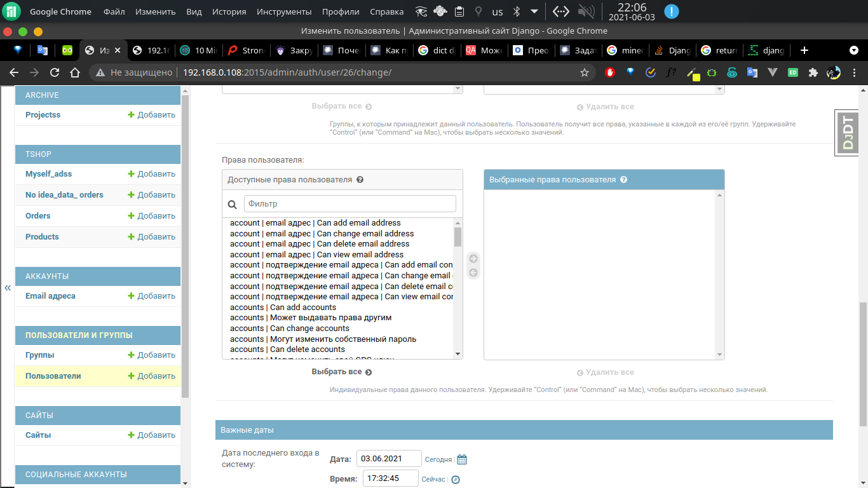Open the Chrome extensions puzzle icon

pos(813,72)
